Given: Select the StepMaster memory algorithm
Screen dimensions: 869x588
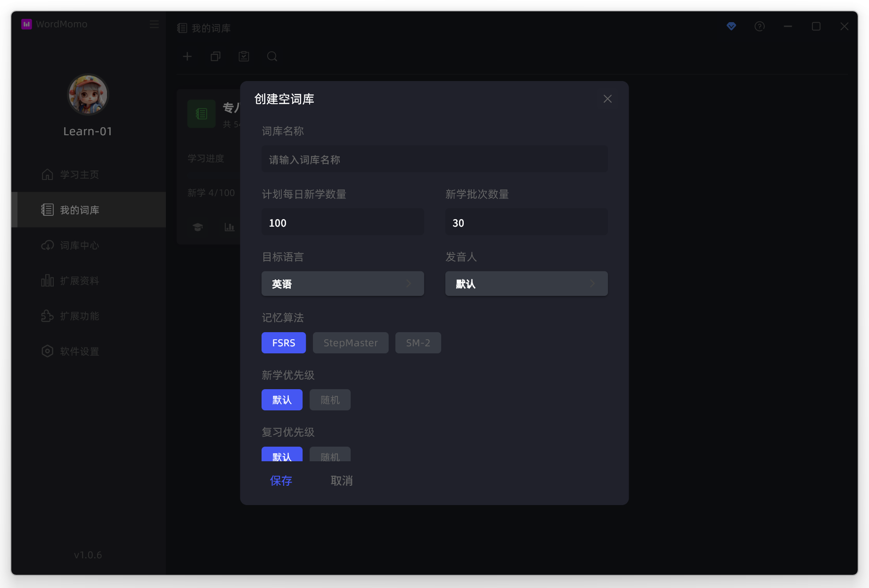Looking at the screenshot, I should pos(351,343).
